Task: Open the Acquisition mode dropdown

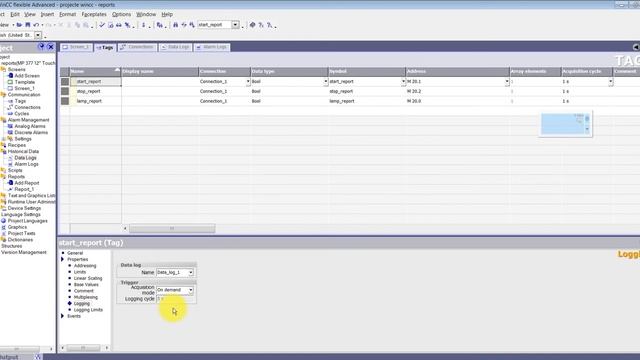Action: coord(191,290)
